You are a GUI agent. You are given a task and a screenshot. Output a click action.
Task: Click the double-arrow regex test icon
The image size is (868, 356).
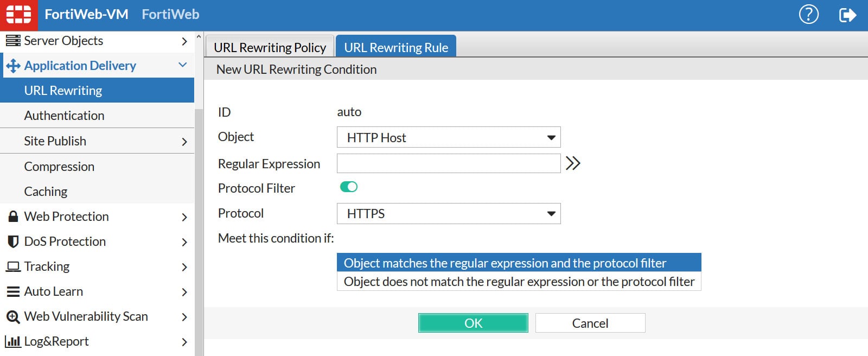coord(573,163)
